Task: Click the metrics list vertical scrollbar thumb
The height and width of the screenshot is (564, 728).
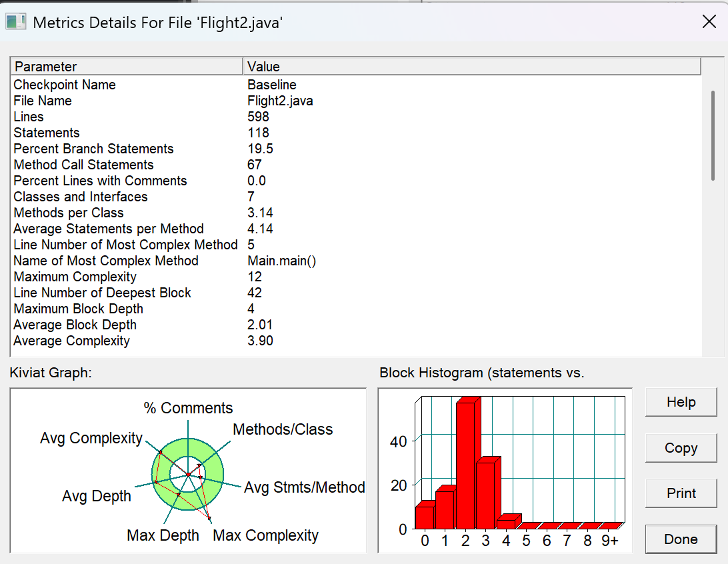Action: point(713,135)
